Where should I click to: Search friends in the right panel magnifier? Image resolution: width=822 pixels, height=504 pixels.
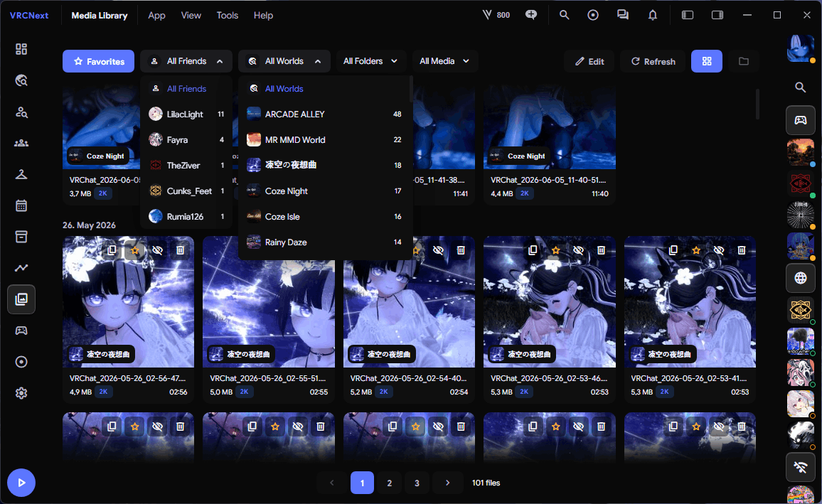[800, 87]
